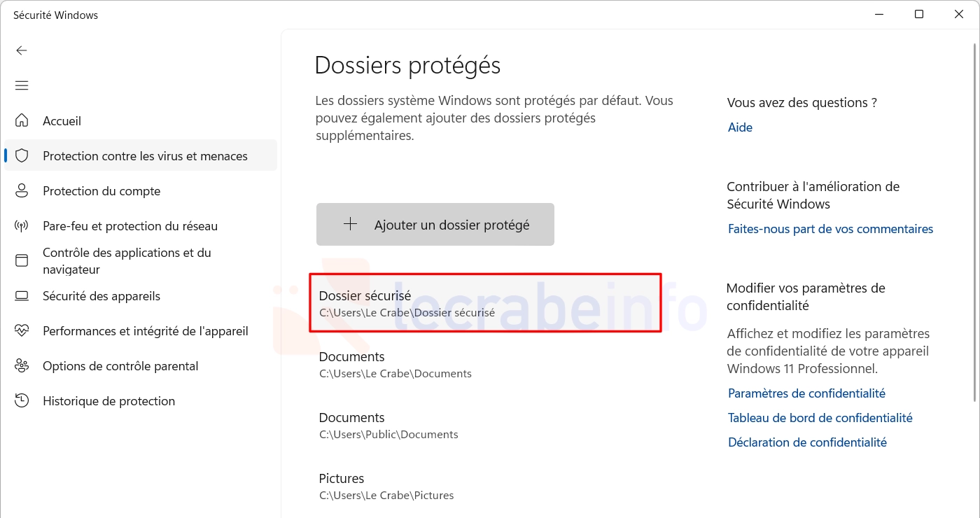
Task: Open firewall network antenna icon
Action: [x=22, y=225]
